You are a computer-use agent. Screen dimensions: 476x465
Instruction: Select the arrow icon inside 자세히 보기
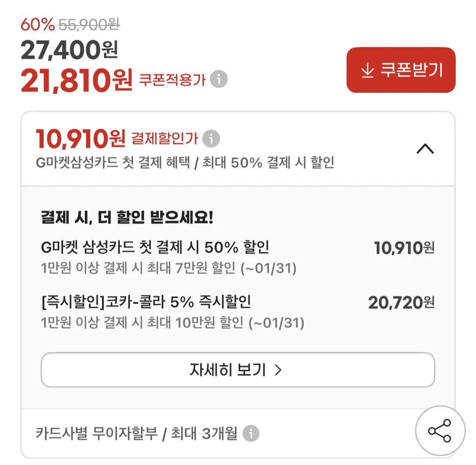pos(278,370)
